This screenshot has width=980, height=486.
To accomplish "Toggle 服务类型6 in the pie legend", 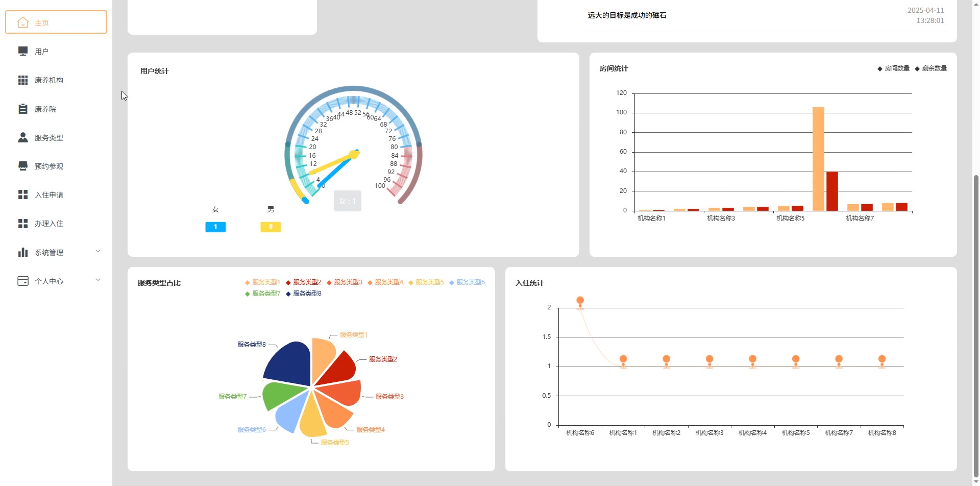I will [467, 282].
